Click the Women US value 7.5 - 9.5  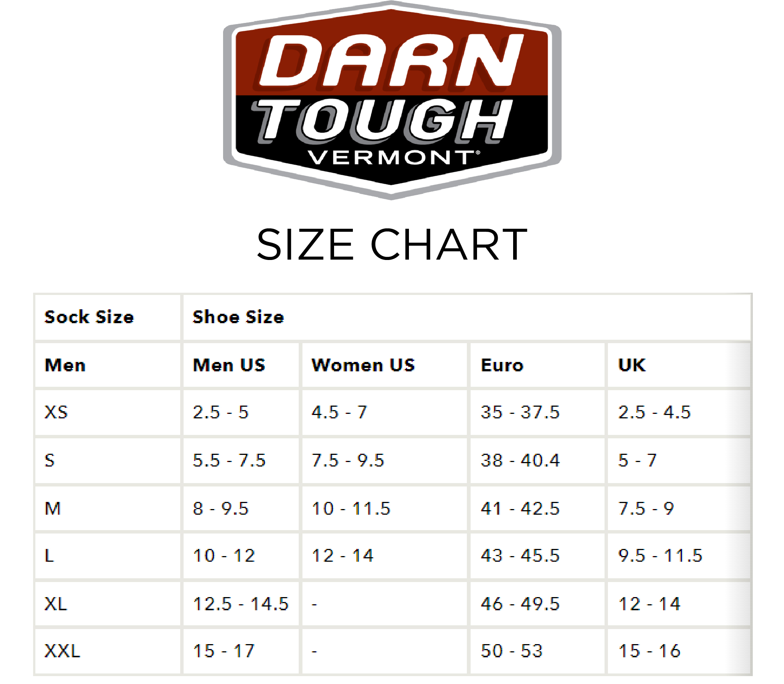(348, 460)
